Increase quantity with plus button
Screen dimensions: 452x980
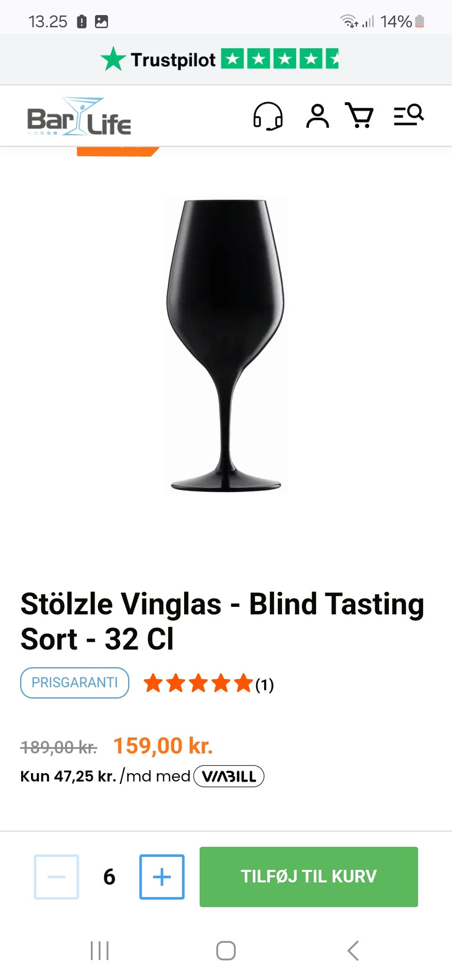pyautogui.click(x=162, y=877)
